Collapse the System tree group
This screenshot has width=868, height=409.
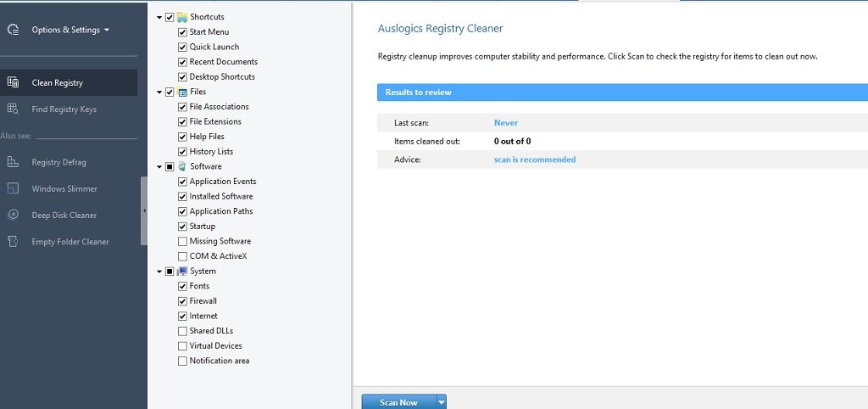[x=159, y=272]
